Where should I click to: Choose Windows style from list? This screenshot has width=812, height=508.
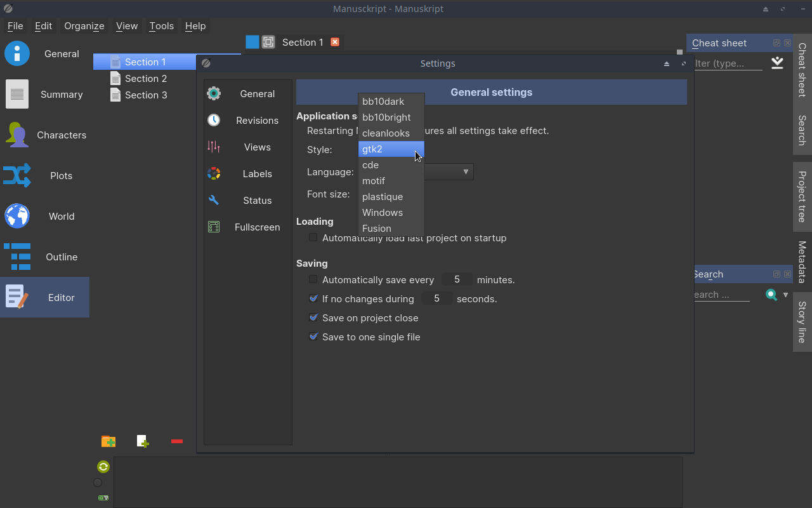point(391,212)
